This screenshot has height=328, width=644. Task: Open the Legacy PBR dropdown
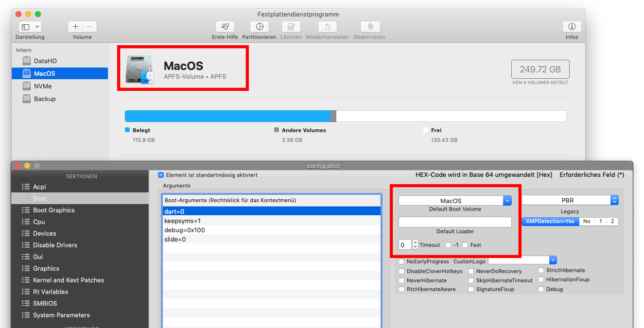point(570,200)
